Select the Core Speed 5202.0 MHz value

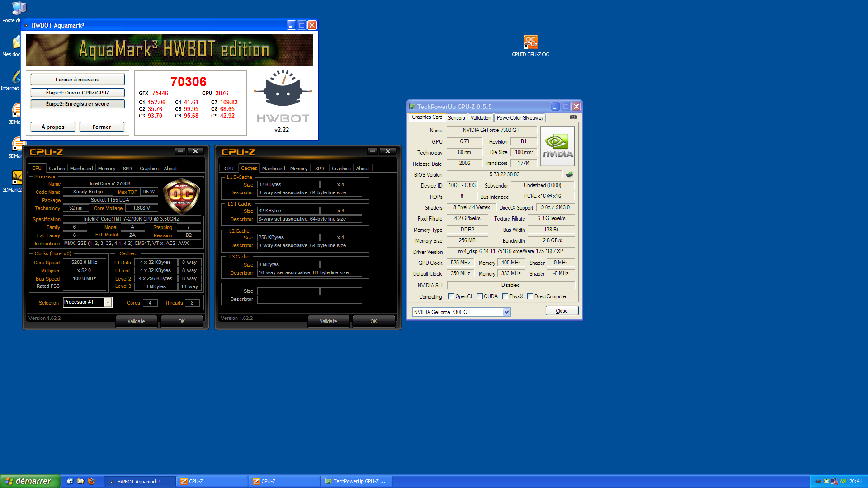click(85, 263)
